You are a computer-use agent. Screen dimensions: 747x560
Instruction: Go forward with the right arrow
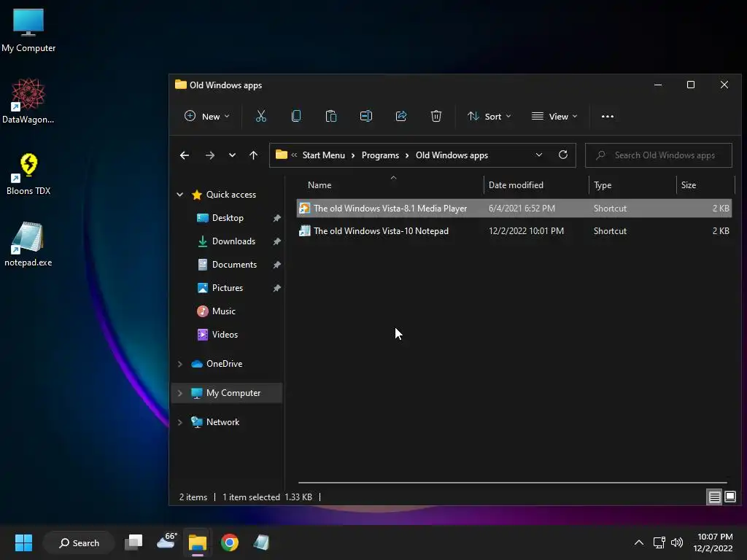click(x=209, y=155)
